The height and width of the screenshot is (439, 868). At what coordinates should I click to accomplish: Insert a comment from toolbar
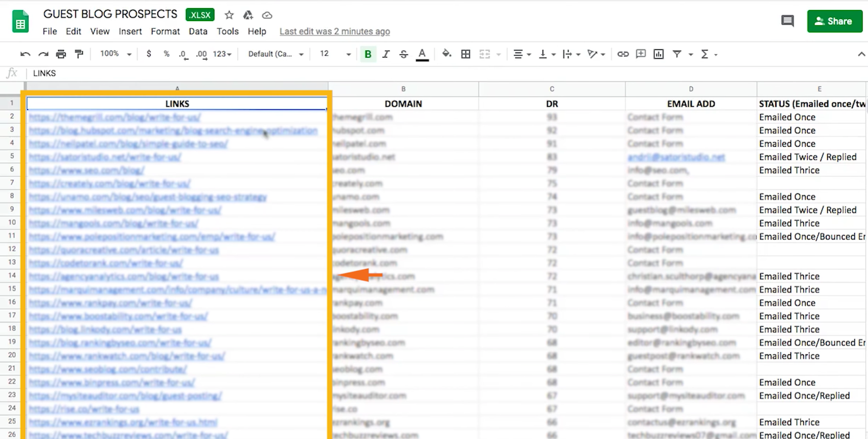[641, 54]
